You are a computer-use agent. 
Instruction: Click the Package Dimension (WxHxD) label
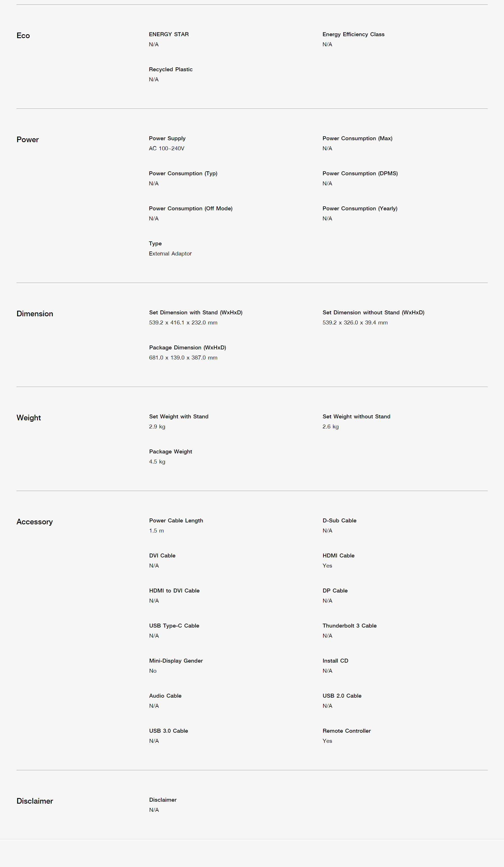click(x=188, y=347)
